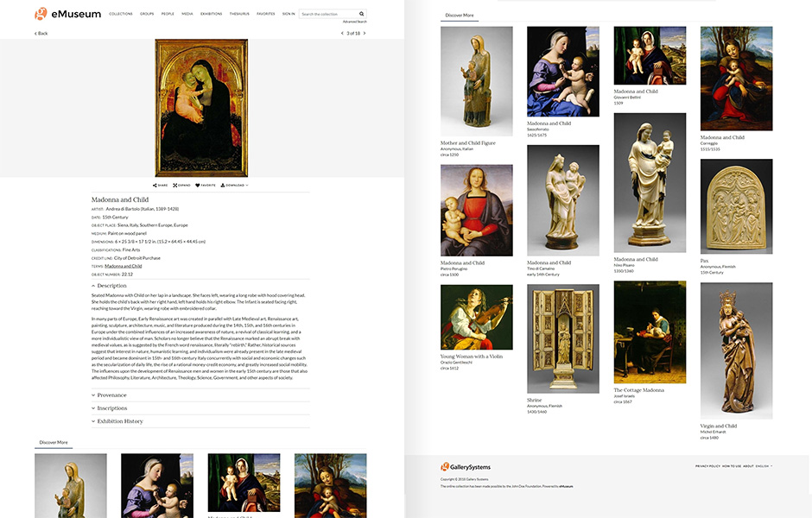Open the Download dropdown

235,186
